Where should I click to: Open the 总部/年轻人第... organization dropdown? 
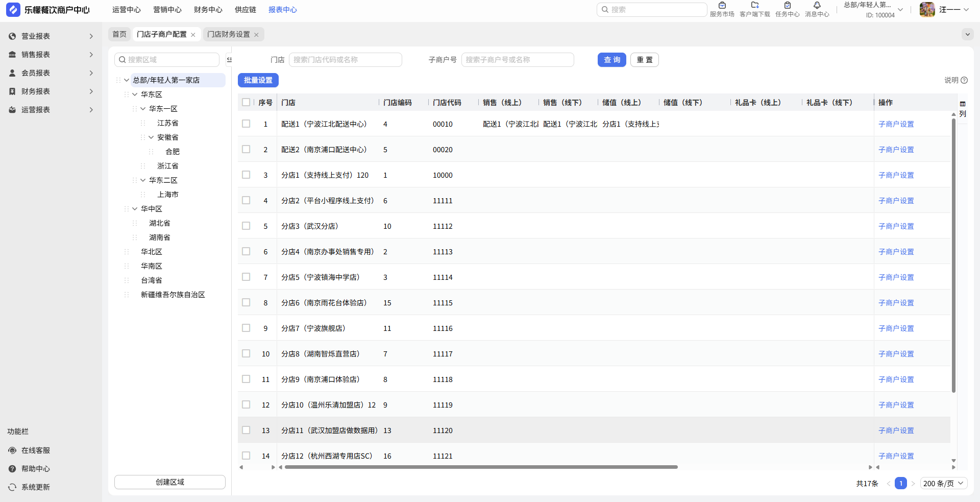873,10
